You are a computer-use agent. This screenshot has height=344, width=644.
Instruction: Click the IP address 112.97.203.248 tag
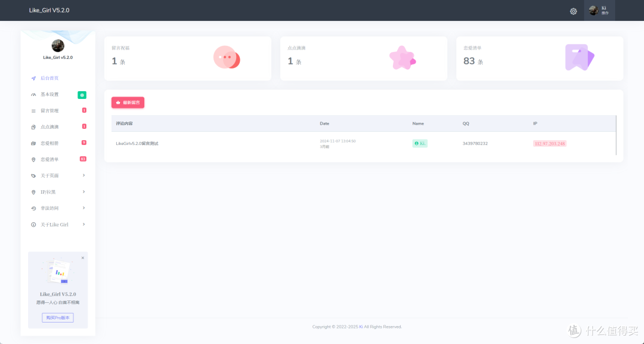(550, 144)
